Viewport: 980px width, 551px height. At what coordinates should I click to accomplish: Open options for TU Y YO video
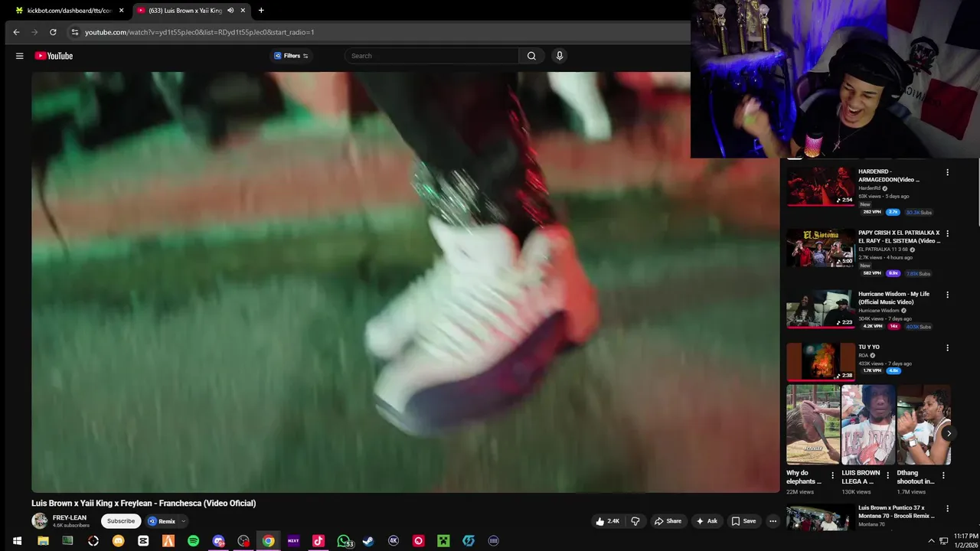947,347
